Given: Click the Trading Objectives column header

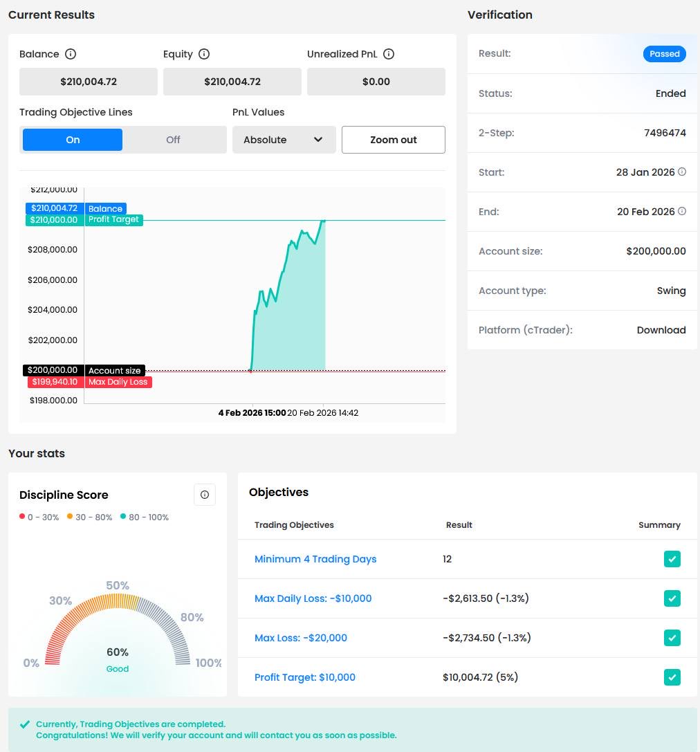Looking at the screenshot, I should (x=294, y=524).
